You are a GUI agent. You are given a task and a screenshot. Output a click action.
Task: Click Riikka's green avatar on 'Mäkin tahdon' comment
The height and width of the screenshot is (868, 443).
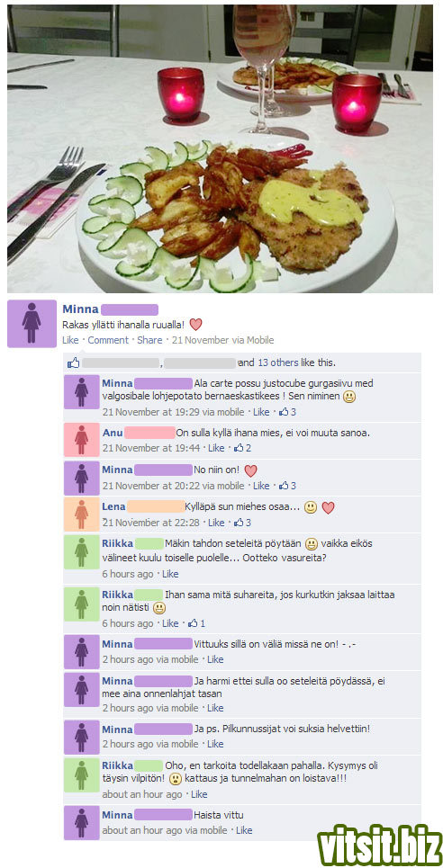(x=82, y=552)
